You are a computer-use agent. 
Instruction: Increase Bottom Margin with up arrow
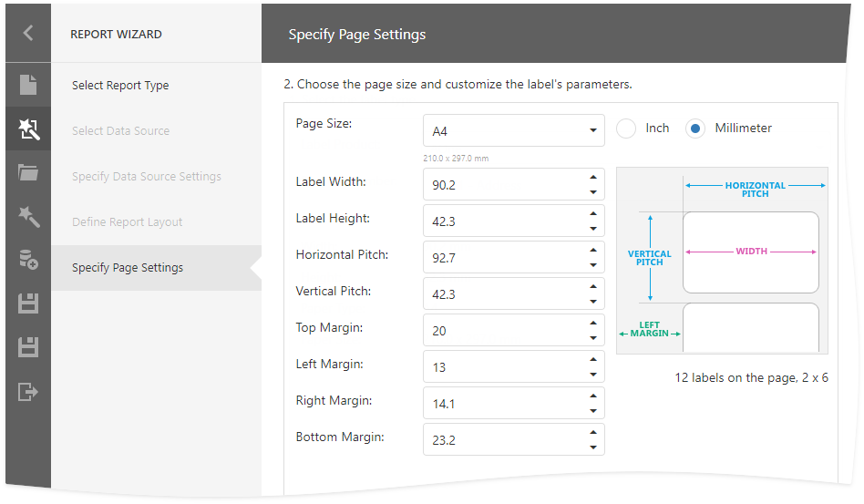click(593, 432)
